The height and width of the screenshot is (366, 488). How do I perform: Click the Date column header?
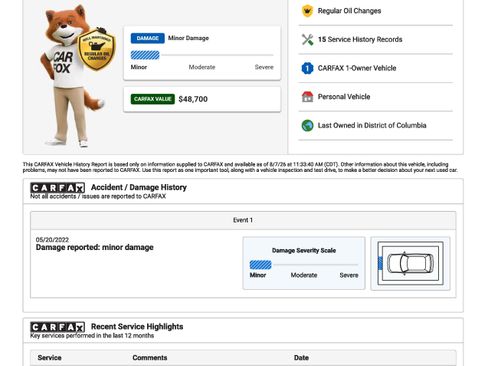301,358
